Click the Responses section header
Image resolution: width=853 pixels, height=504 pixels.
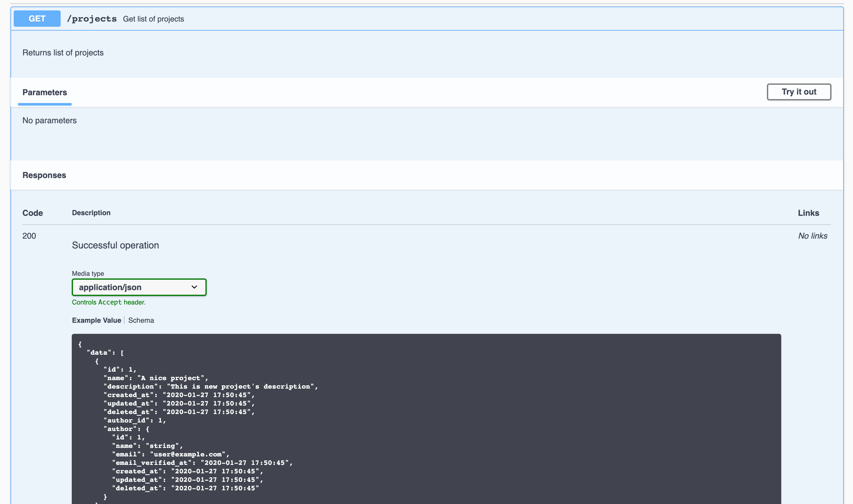44,175
